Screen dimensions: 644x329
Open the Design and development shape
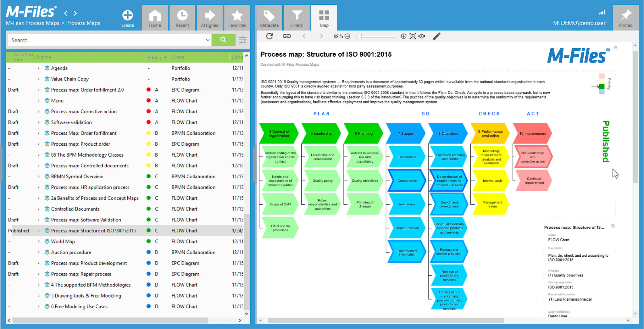[449, 204]
